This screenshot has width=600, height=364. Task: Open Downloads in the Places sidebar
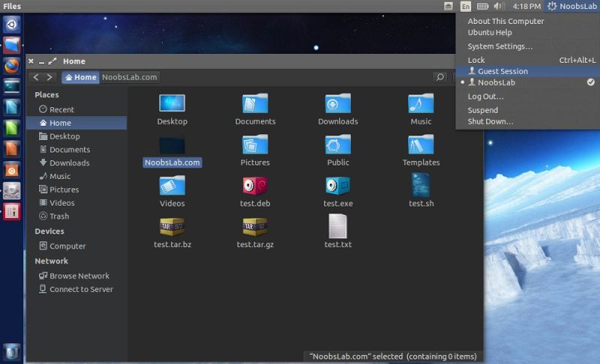click(76, 163)
